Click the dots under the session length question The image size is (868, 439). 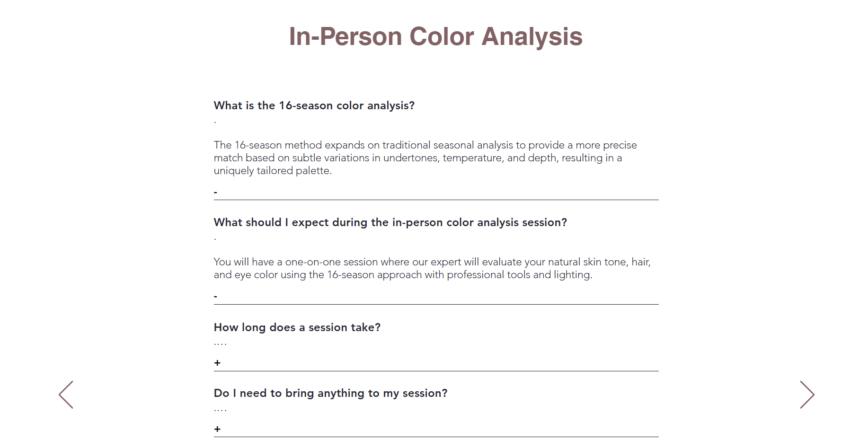(x=220, y=344)
